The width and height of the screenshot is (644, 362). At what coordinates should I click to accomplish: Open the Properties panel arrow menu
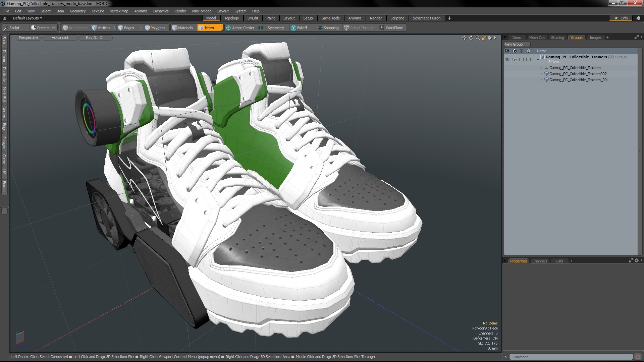(x=641, y=260)
